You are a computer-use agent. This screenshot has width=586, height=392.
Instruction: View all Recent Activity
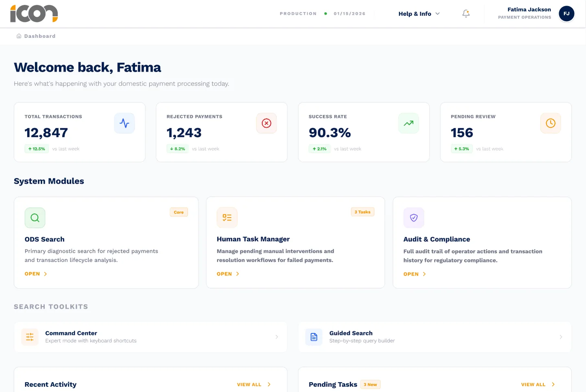254,384
